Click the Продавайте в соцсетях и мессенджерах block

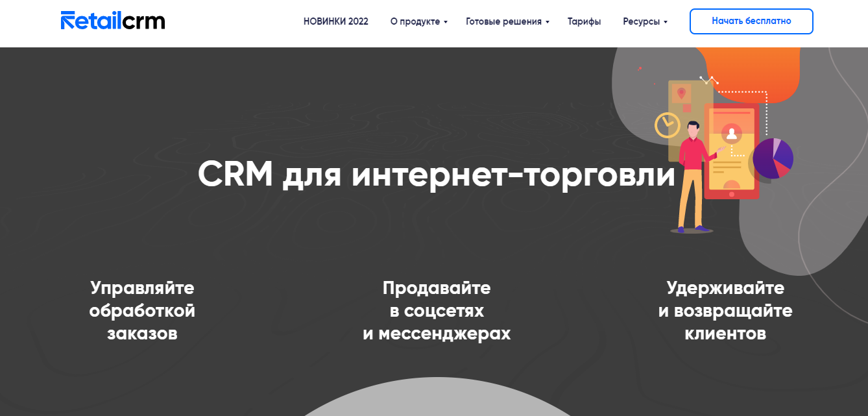click(x=435, y=310)
